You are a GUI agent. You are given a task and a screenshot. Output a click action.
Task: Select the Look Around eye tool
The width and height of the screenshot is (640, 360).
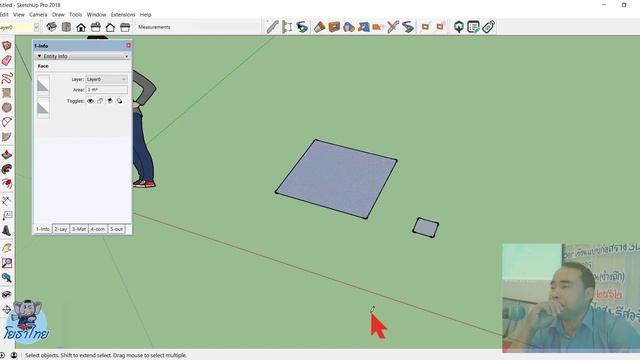[x=7, y=294]
